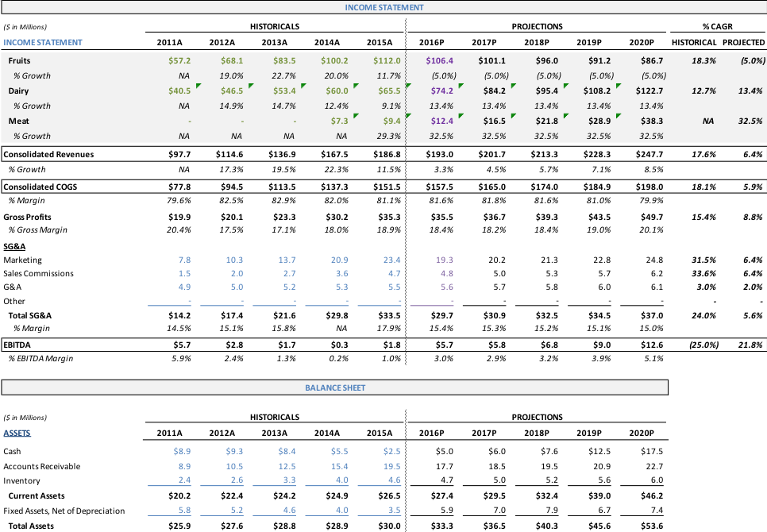
Task: Click the PROJECTIONS column group header
Action: click(x=537, y=26)
